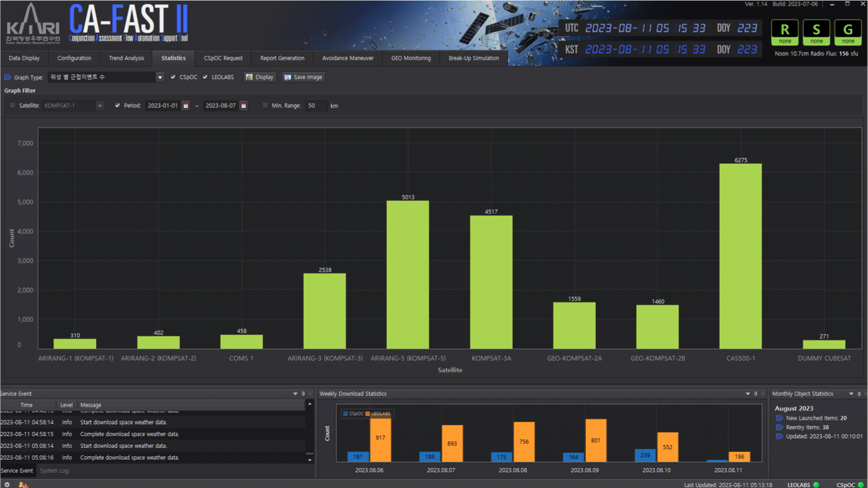Click the settings gear in status bar
This screenshot has width=868, height=488.
pos(7,484)
